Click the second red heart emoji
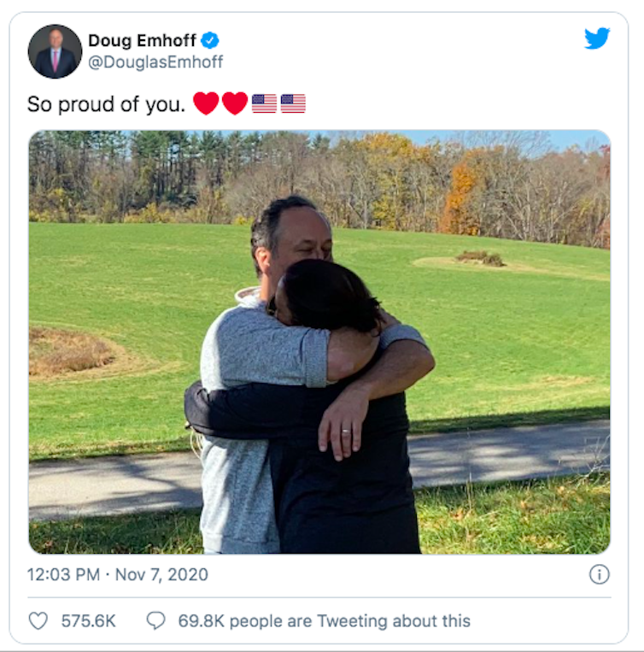 235,103
